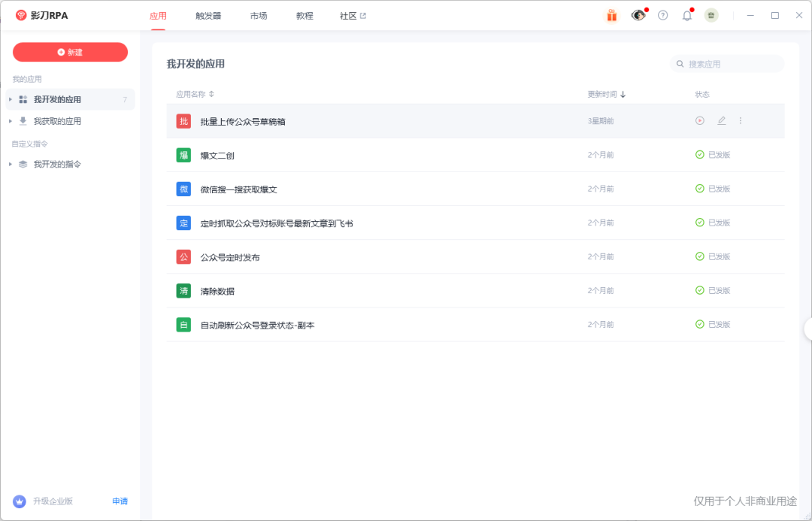Select 我开发的指令 in the sidebar
Viewport: 812px width, 521px height.
tap(71, 164)
